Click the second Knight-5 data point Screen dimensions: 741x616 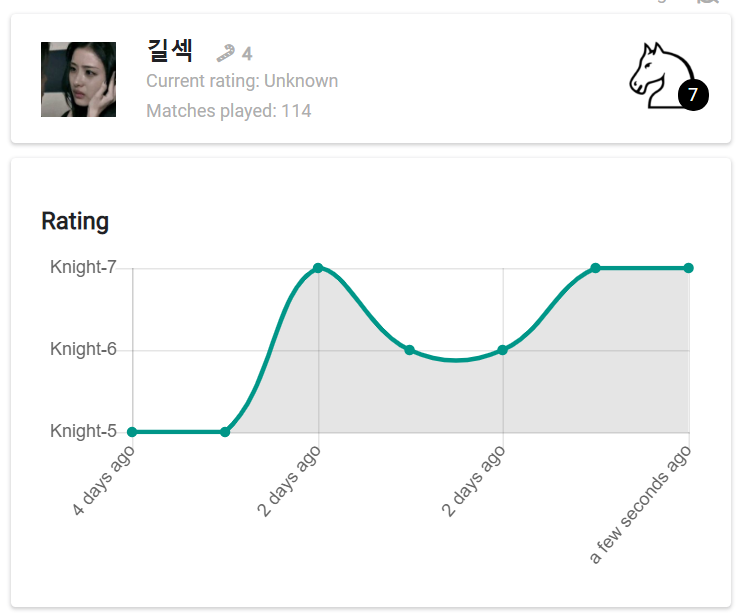(225, 432)
